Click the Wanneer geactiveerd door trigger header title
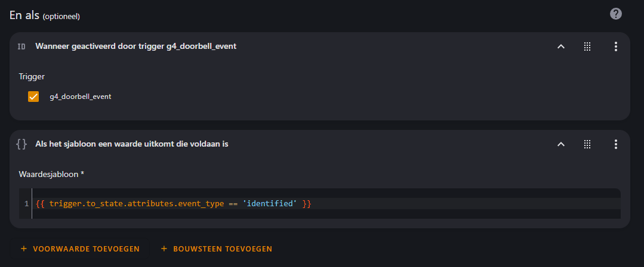The width and height of the screenshot is (644, 267). [x=135, y=46]
